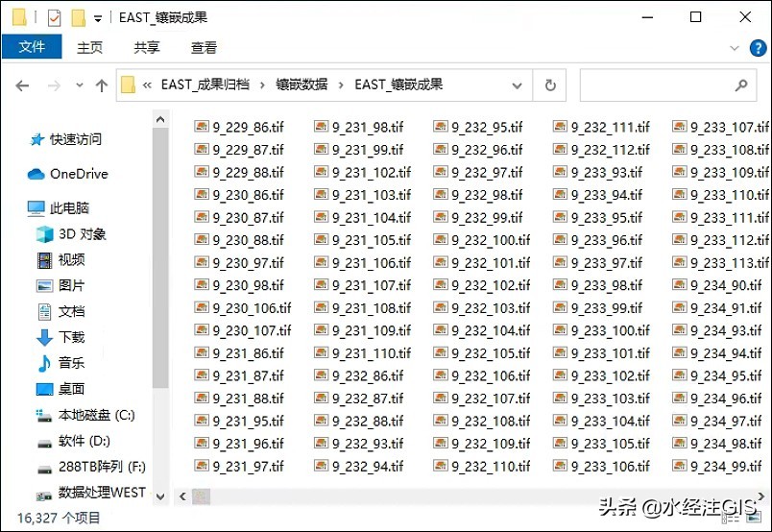Open the 音乐 music note icon
The height and width of the screenshot is (532, 772).
click(44, 364)
